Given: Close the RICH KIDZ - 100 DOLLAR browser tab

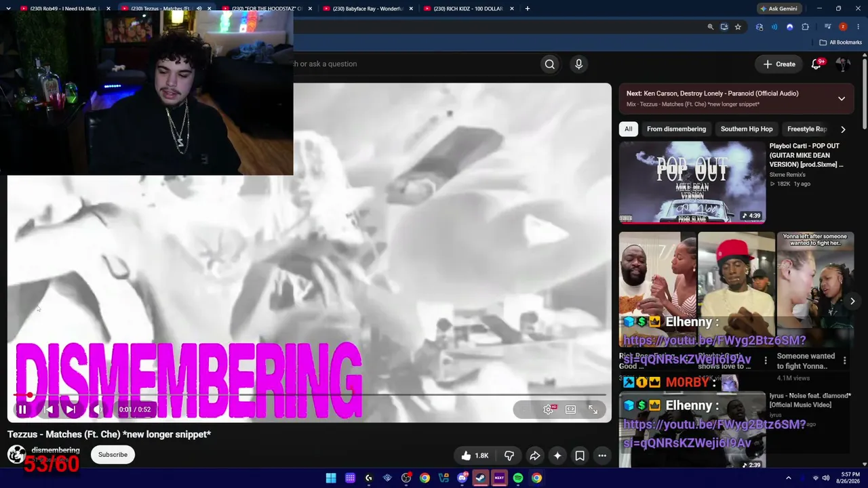Looking at the screenshot, I should click(x=512, y=9).
